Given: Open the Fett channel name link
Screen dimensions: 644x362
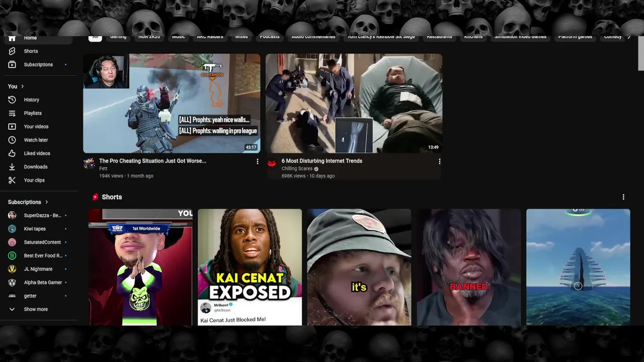Looking at the screenshot, I should coord(103,169).
